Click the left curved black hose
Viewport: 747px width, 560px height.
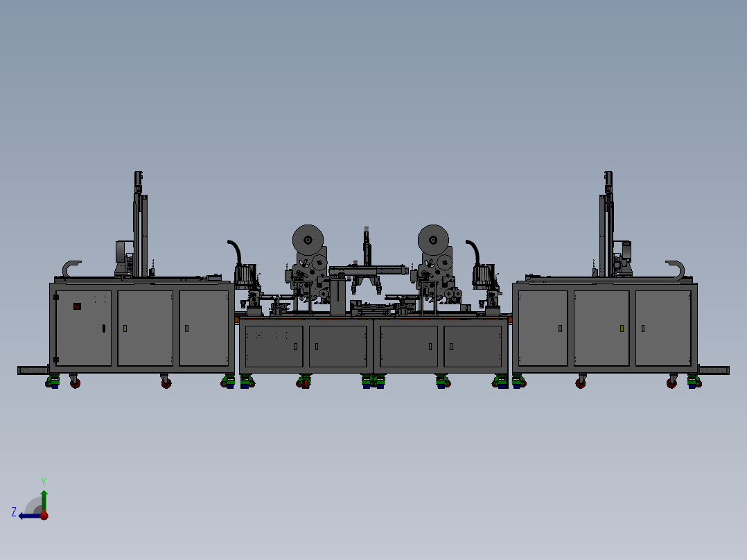234,251
